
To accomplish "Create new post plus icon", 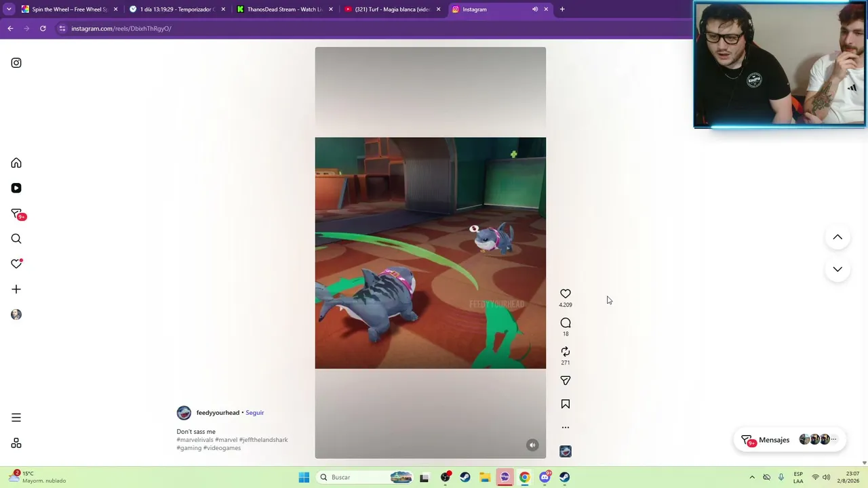I will tap(16, 289).
